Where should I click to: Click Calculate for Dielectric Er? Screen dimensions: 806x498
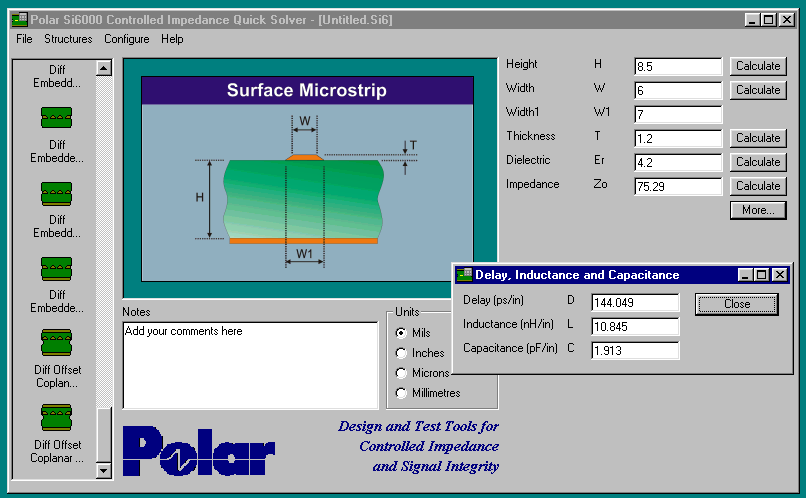pos(758,162)
